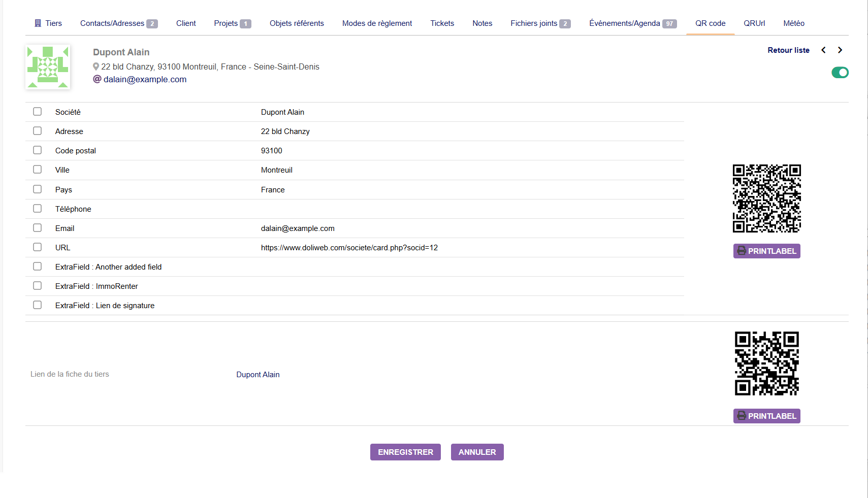Open the Modes de règlement tab
Image resolution: width=868 pixels, height=498 pixels.
pyautogui.click(x=377, y=23)
